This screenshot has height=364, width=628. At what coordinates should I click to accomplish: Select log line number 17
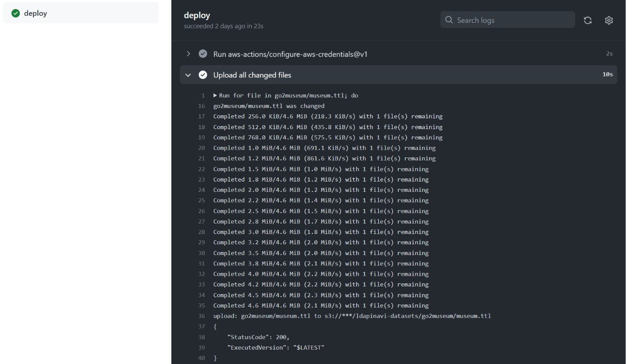coord(201,117)
